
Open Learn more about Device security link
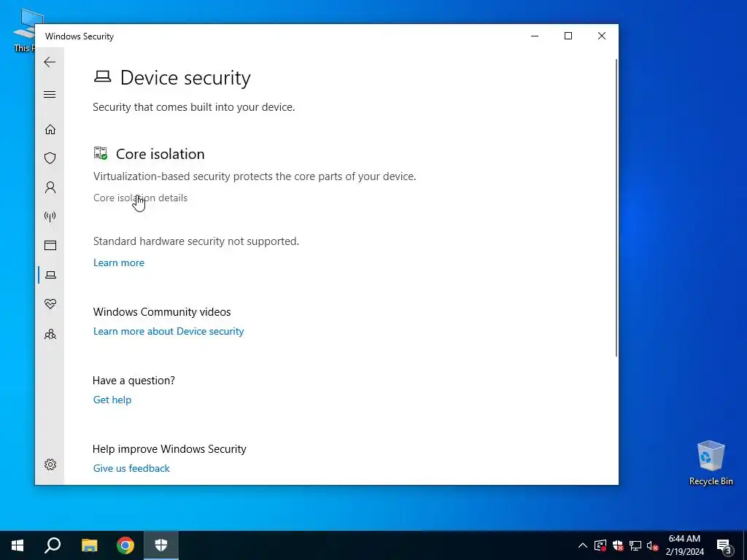click(169, 332)
